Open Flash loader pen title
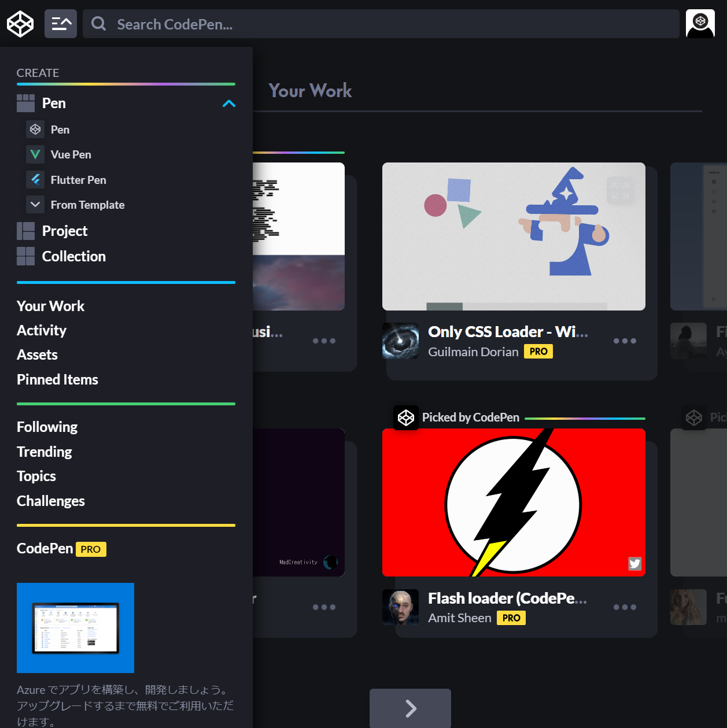727x728 pixels. pyautogui.click(x=507, y=598)
